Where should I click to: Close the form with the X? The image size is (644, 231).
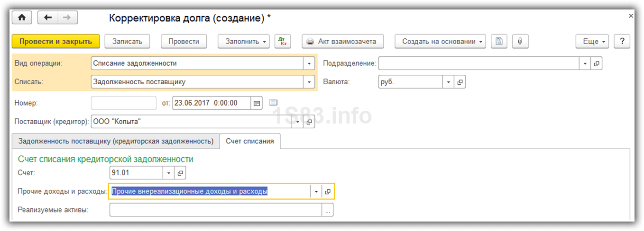pos(631,16)
